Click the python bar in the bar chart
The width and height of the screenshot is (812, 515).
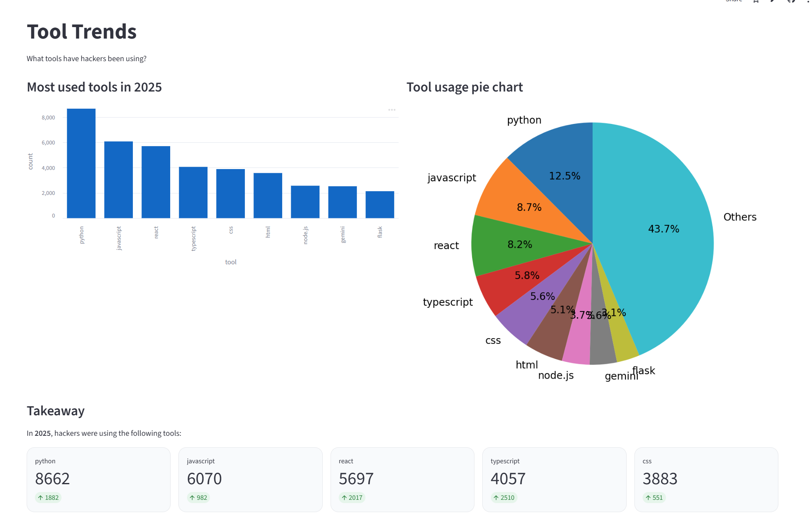pos(81,164)
